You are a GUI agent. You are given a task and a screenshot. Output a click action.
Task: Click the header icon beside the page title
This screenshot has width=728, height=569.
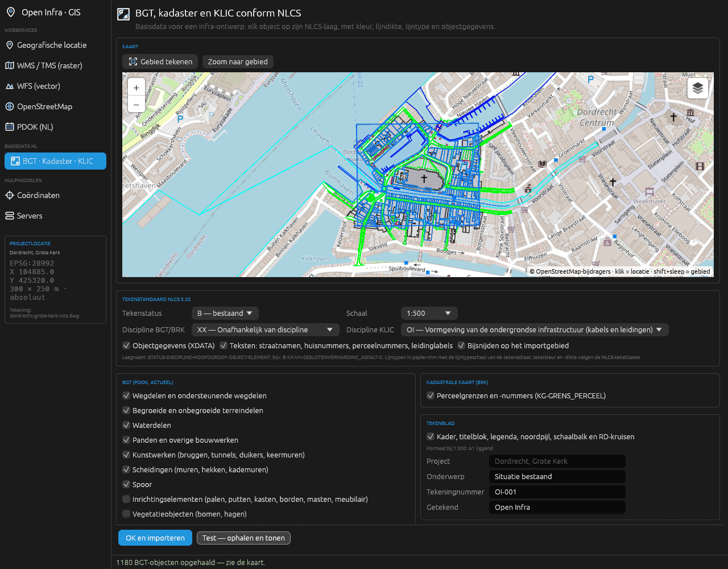click(123, 14)
